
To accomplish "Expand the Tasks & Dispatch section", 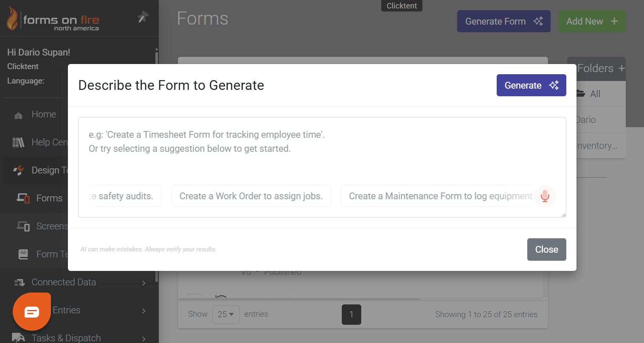I will click(x=143, y=338).
